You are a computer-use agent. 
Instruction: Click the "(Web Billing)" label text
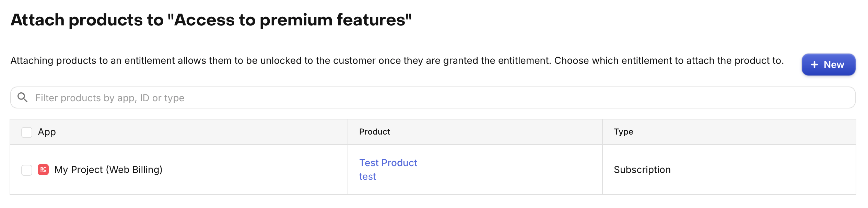(134, 170)
